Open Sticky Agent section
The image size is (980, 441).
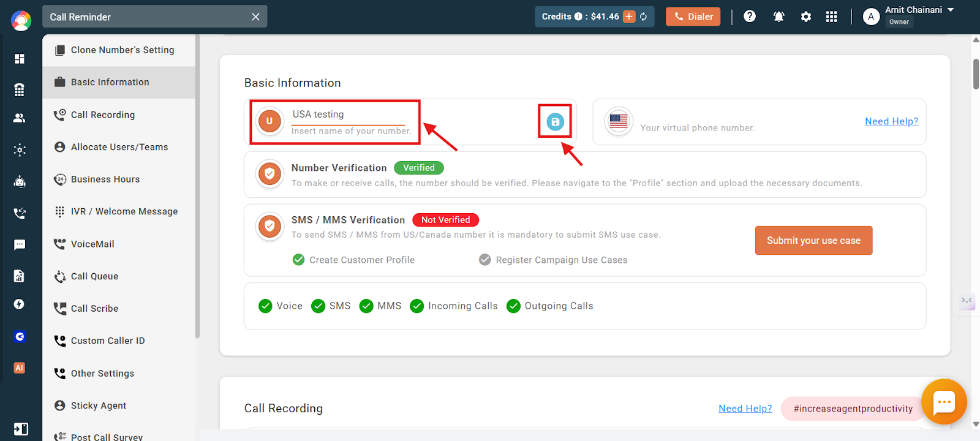(119, 405)
